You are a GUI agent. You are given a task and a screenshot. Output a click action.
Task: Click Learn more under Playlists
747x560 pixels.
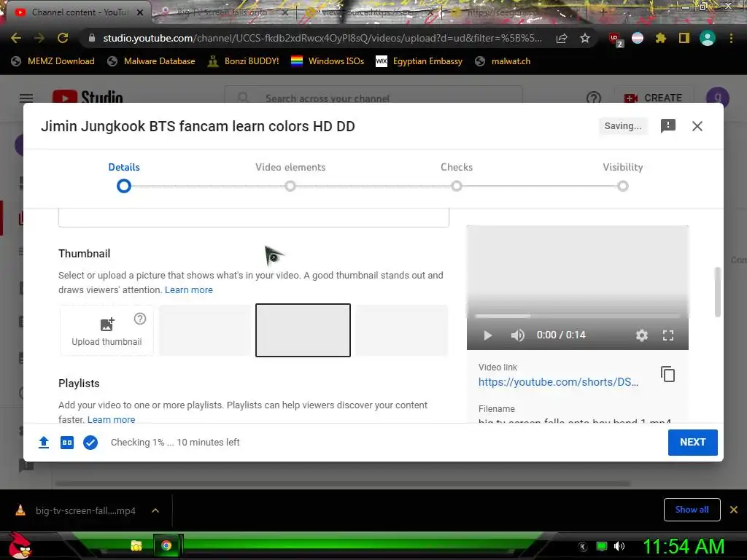[x=111, y=419]
